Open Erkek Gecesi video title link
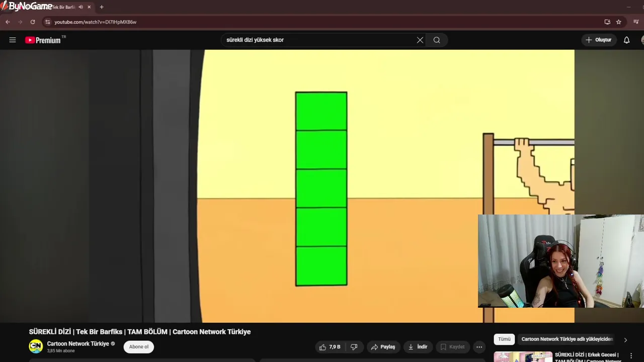 point(588,357)
